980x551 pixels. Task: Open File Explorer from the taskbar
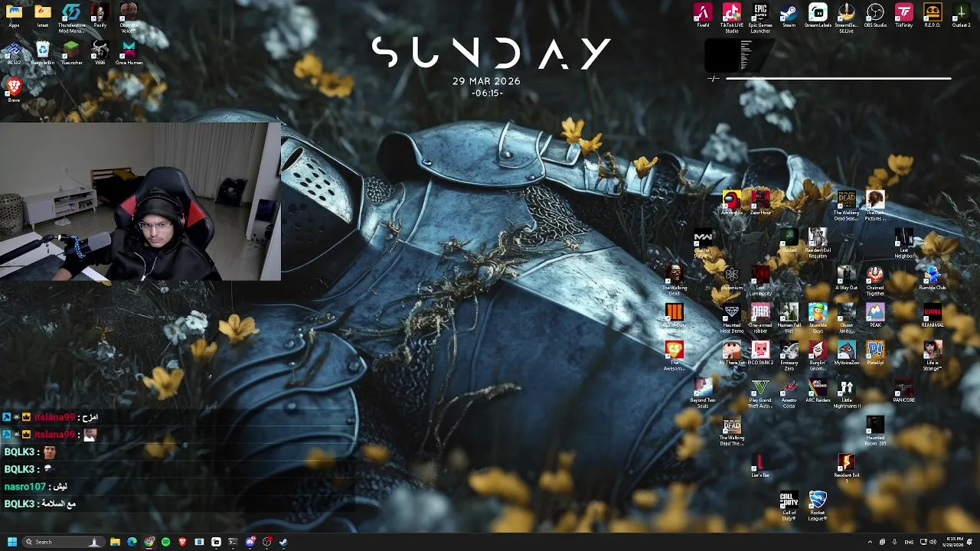point(115,542)
